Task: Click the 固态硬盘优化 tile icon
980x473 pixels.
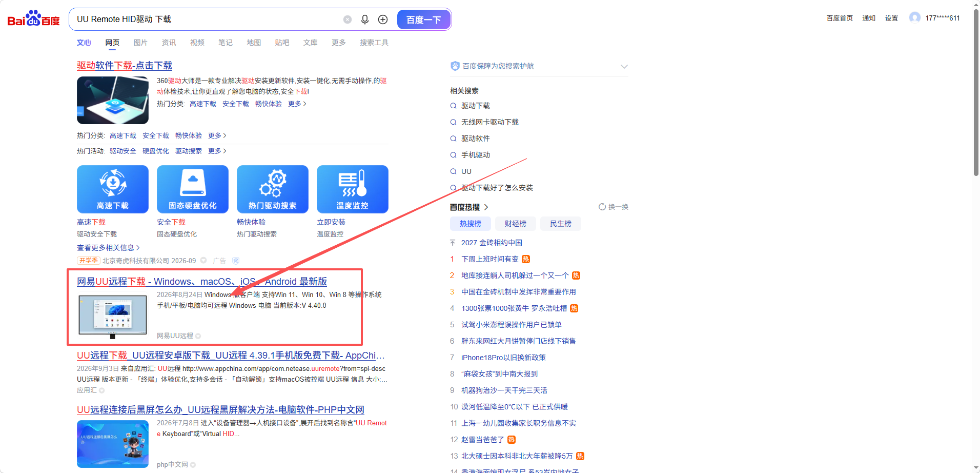Action: click(x=193, y=189)
